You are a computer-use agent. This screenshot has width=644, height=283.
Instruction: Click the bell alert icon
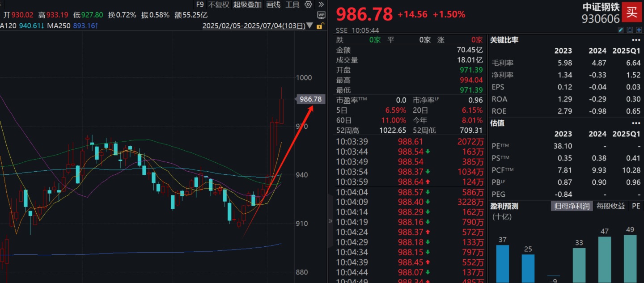630,30
